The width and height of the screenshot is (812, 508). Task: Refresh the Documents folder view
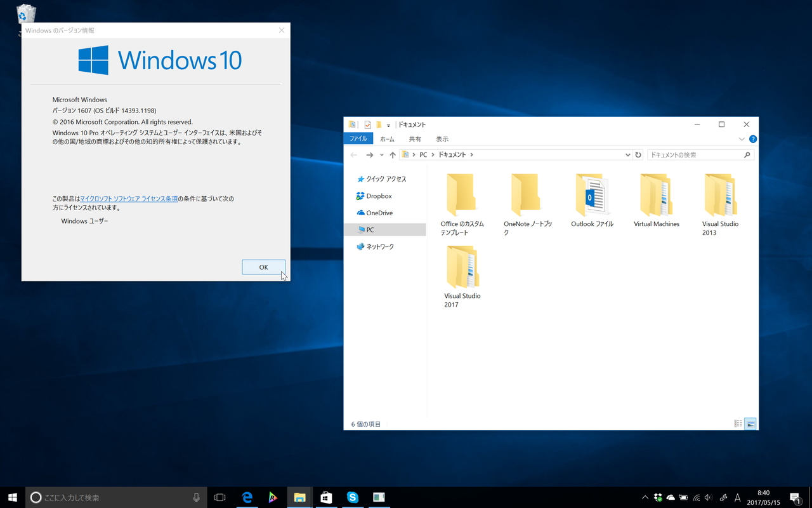638,154
